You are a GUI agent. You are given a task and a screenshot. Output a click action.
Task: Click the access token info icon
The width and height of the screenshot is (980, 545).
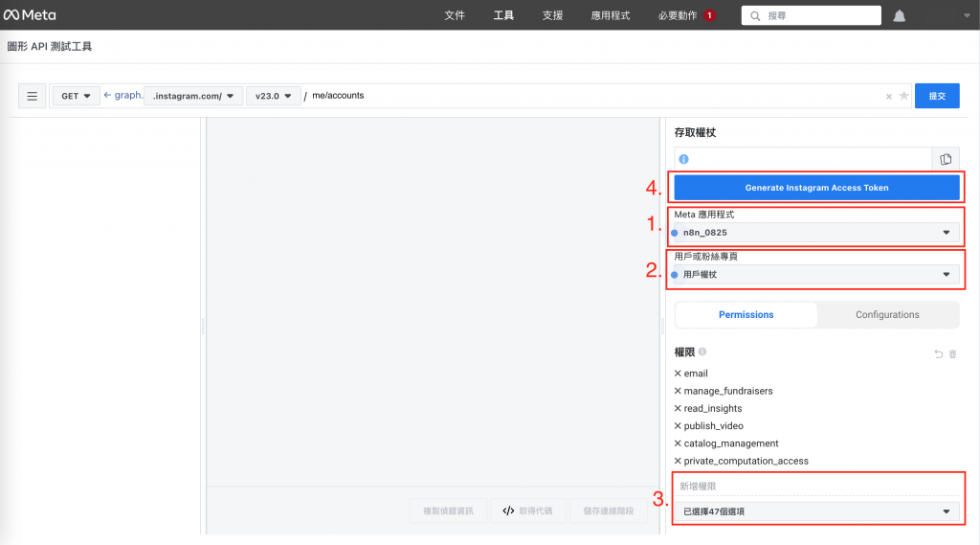(683, 159)
